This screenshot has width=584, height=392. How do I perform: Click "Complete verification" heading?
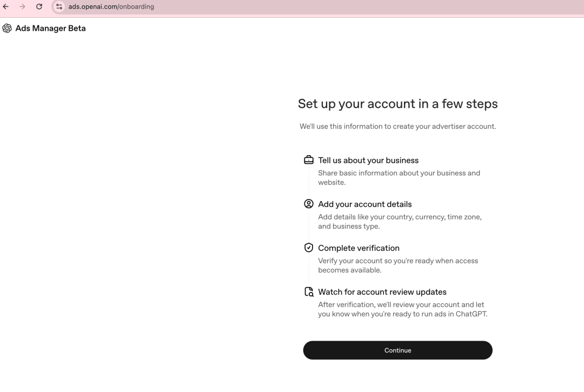click(x=359, y=248)
